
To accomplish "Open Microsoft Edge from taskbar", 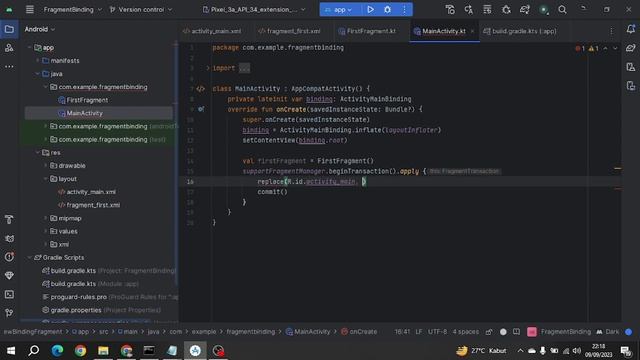I will [57, 351].
